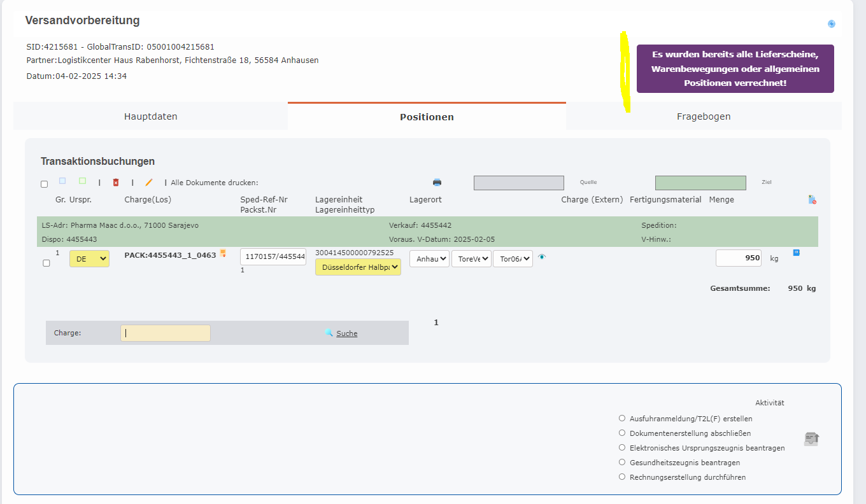This screenshot has width=866, height=504.
Task: Select radio option Rechnungserstellung durchführen
Action: 622,477
